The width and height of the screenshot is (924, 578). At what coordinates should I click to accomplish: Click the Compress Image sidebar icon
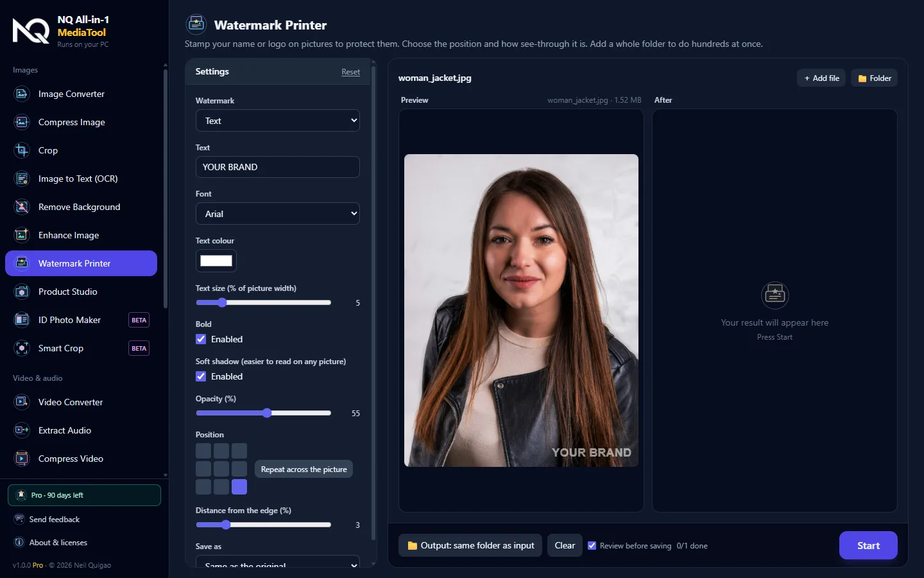(x=22, y=122)
